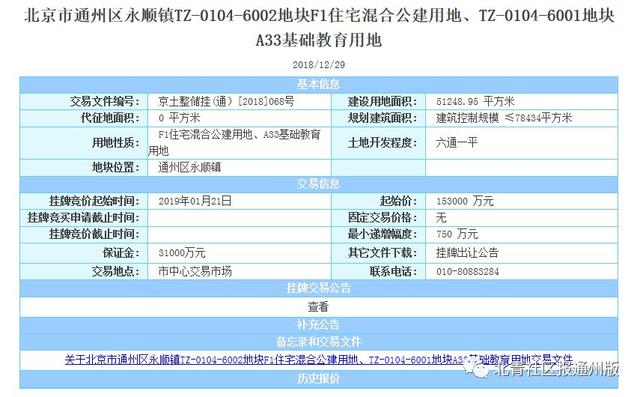Click the label 建设用地面积
Screen dimensions: 640x397
pyautogui.click(x=382, y=102)
